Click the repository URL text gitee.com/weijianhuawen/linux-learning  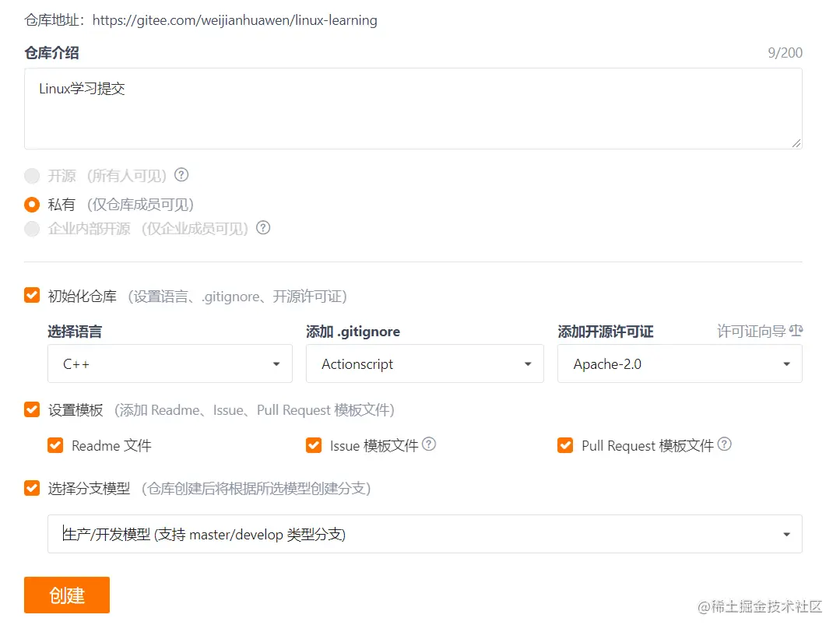[x=234, y=20]
